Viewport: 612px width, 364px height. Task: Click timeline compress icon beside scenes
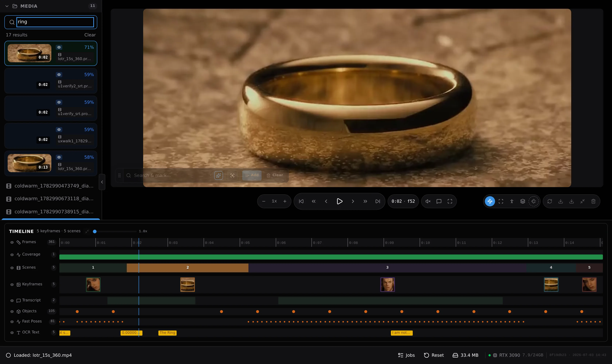click(x=87, y=231)
